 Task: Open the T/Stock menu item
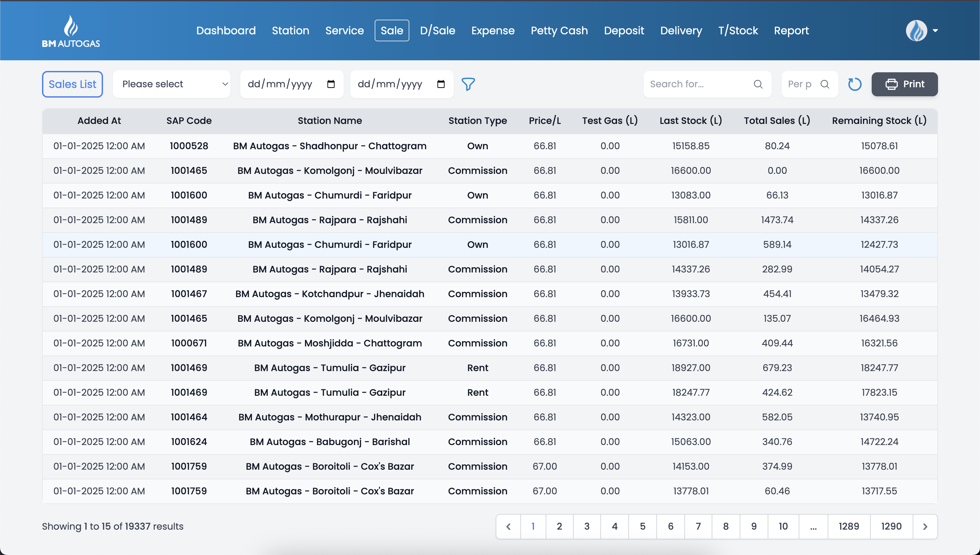(738, 31)
